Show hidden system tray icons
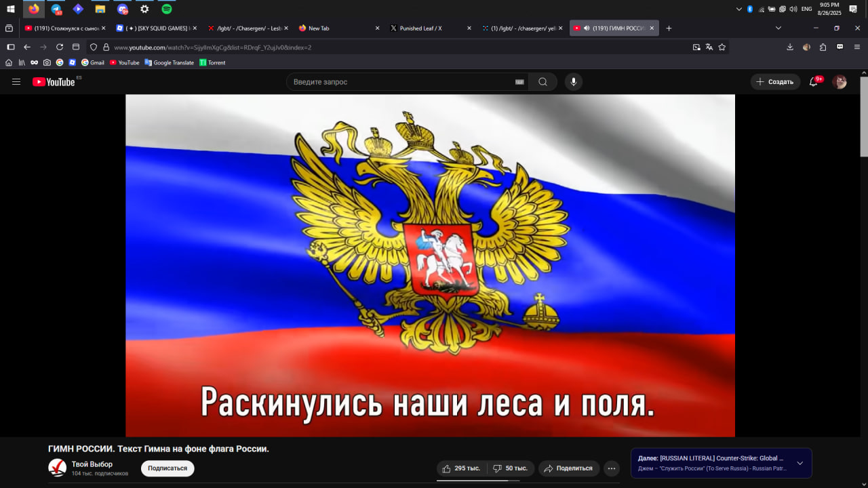Image resolution: width=868 pixels, height=488 pixels. pos(738,9)
